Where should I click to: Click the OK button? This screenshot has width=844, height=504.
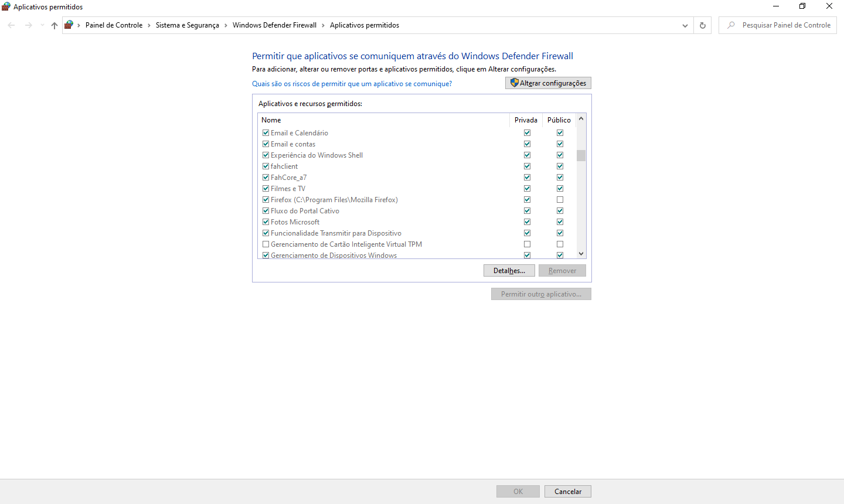coord(518,492)
